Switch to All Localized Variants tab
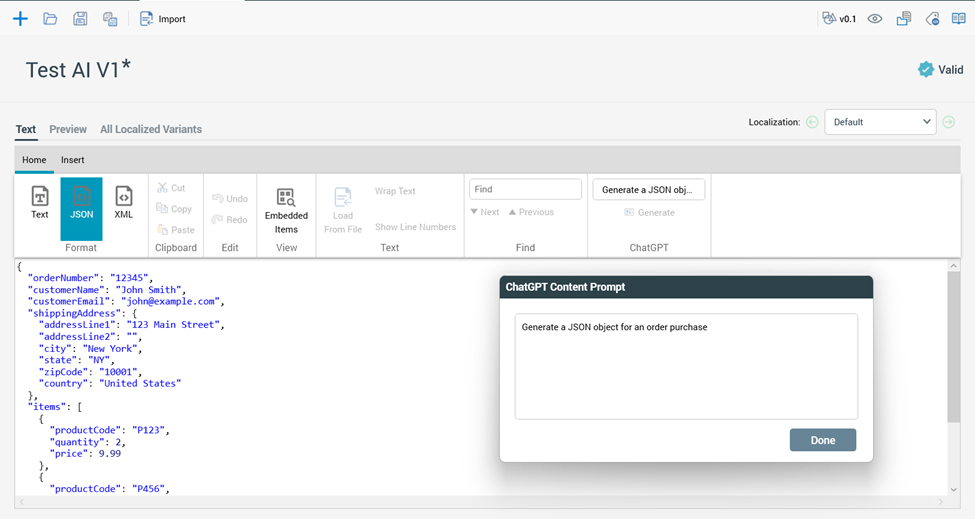The image size is (975, 519). point(151,129)
